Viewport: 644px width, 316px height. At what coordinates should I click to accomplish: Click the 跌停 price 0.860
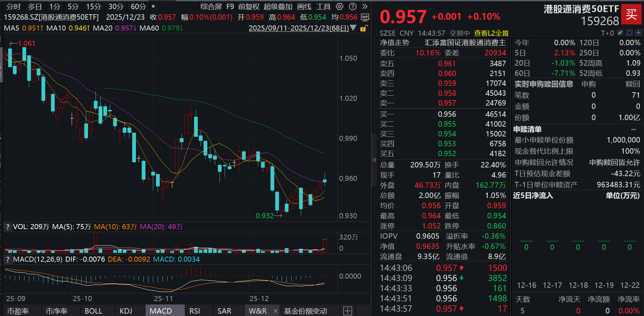tap(497, 226)
